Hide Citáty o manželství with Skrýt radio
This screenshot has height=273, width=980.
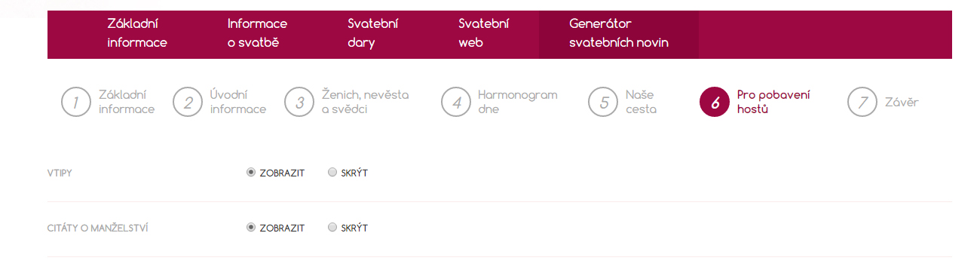[332, 227]
